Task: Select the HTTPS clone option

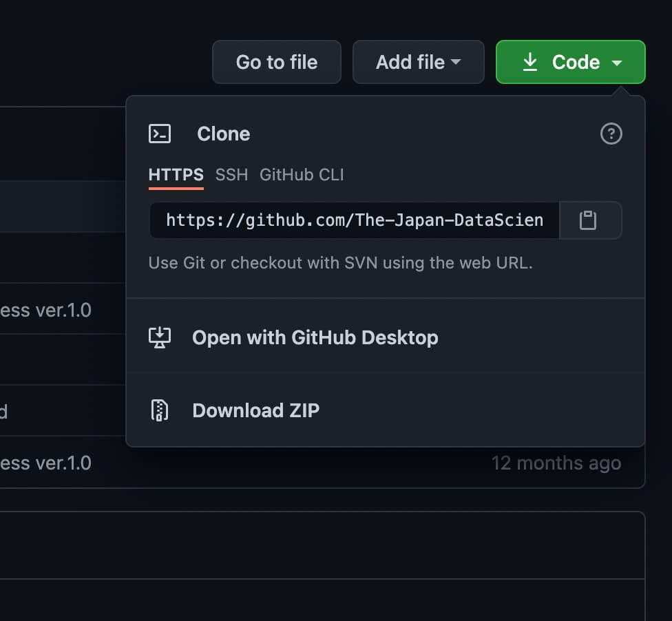Action: 176,175
